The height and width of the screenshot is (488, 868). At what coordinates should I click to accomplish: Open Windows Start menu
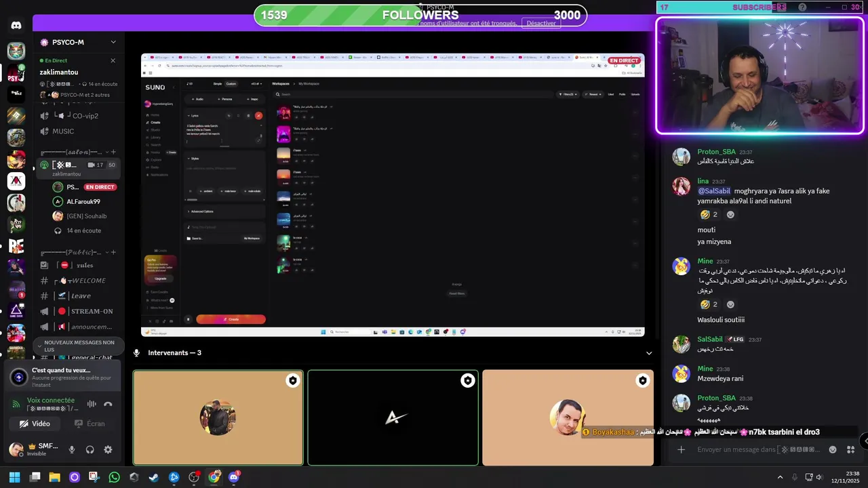(14, 477)
